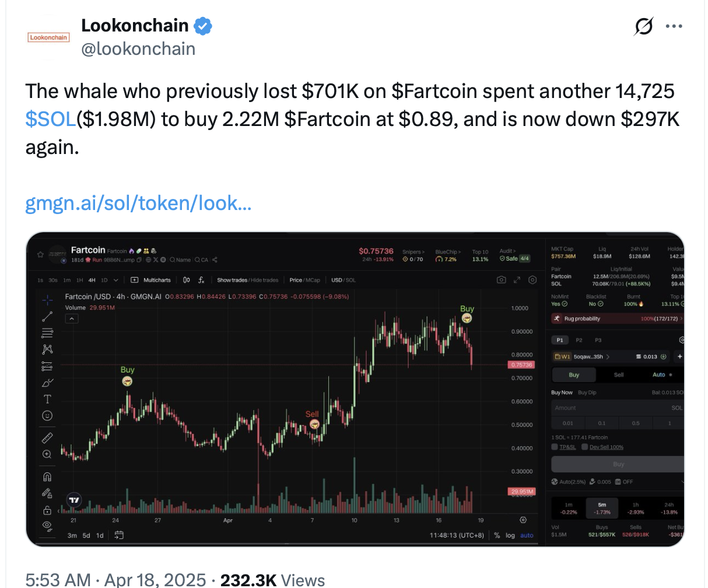
Task: Select the P2 preset tab
Action: click(x=579, y=340)
